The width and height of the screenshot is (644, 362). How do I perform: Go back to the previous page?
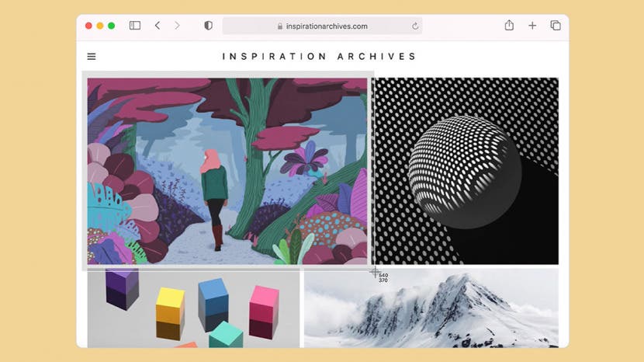click(x=158, y=26)
